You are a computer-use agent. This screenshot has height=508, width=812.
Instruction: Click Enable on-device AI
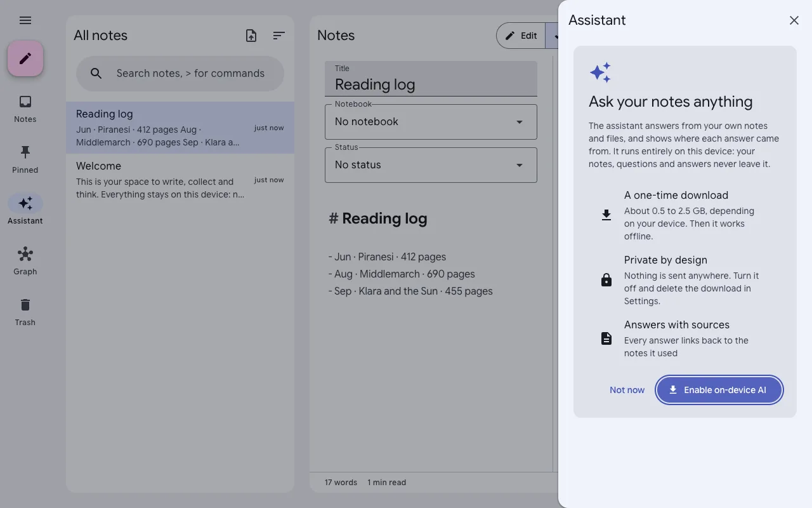(719, 390)
